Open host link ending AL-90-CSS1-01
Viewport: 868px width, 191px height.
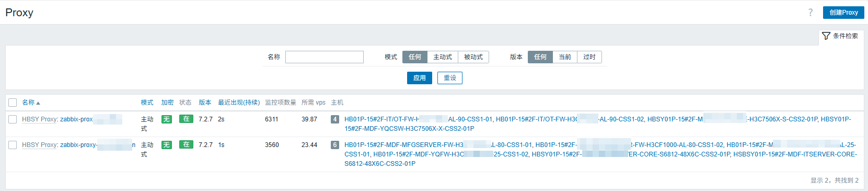click(418, 119)
